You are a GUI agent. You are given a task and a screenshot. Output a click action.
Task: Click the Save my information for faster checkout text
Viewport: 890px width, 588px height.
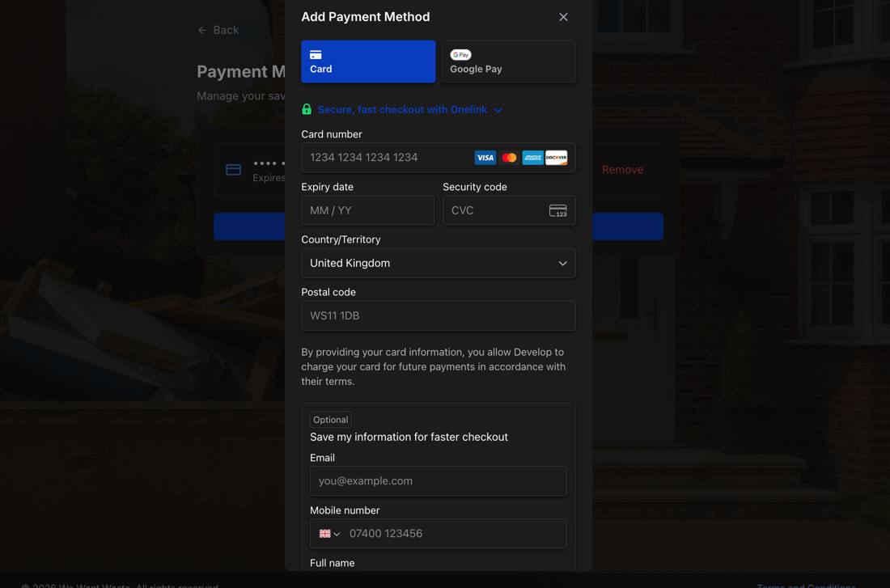click(409, 437)
